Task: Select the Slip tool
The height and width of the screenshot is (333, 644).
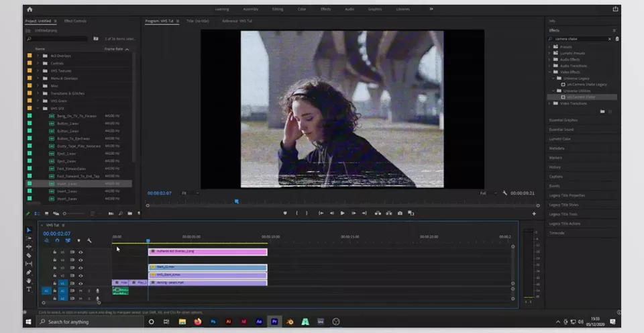Action: 29,264
